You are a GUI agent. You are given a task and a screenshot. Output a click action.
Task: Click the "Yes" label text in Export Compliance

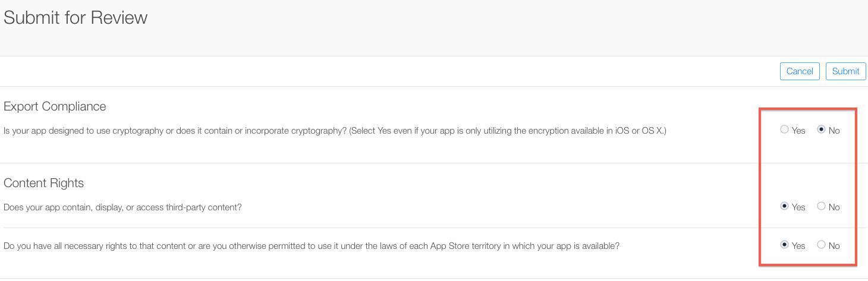point(798,131)
